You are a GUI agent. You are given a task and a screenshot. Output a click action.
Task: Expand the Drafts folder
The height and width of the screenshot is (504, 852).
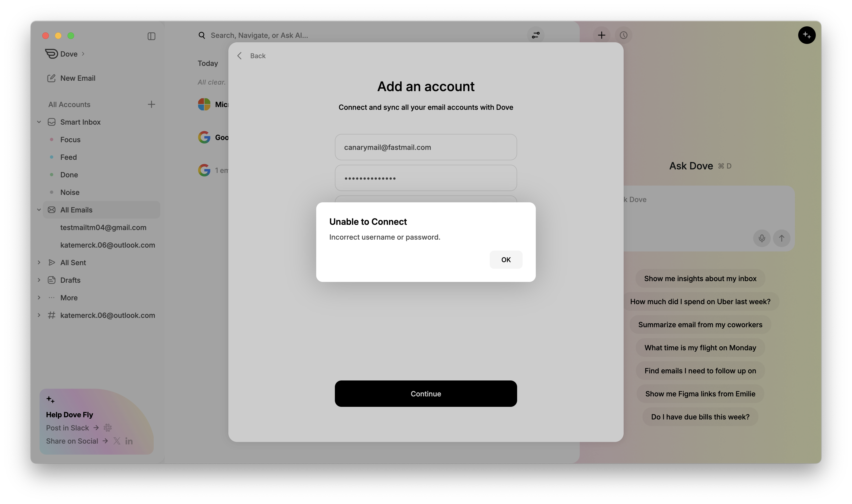tap(39, 280)
